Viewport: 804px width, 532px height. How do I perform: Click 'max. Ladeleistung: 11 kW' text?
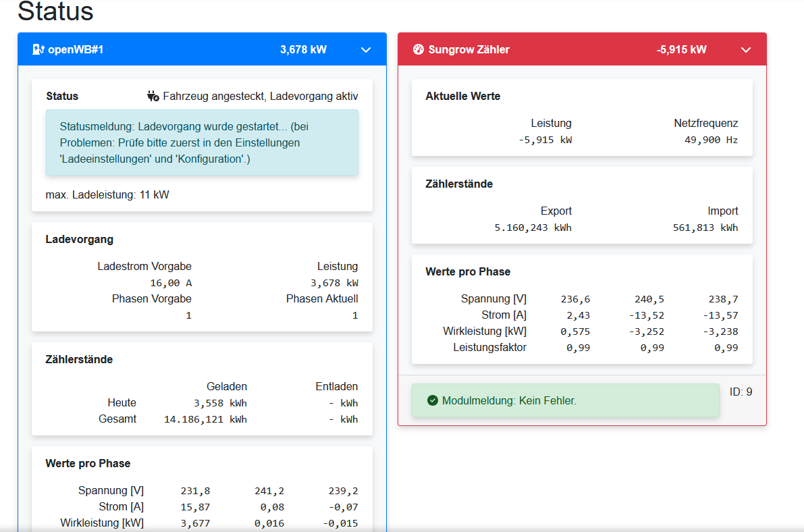pos(107,195)
